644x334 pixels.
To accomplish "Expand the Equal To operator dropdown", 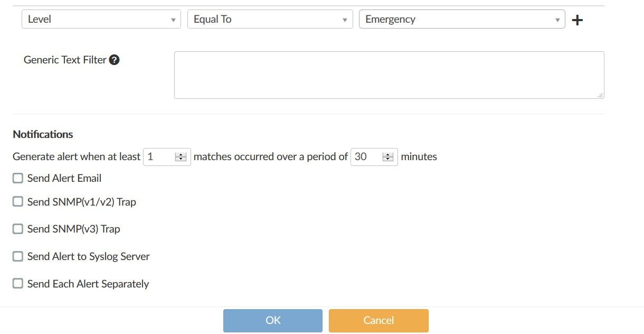I will [x=270, y=20].
